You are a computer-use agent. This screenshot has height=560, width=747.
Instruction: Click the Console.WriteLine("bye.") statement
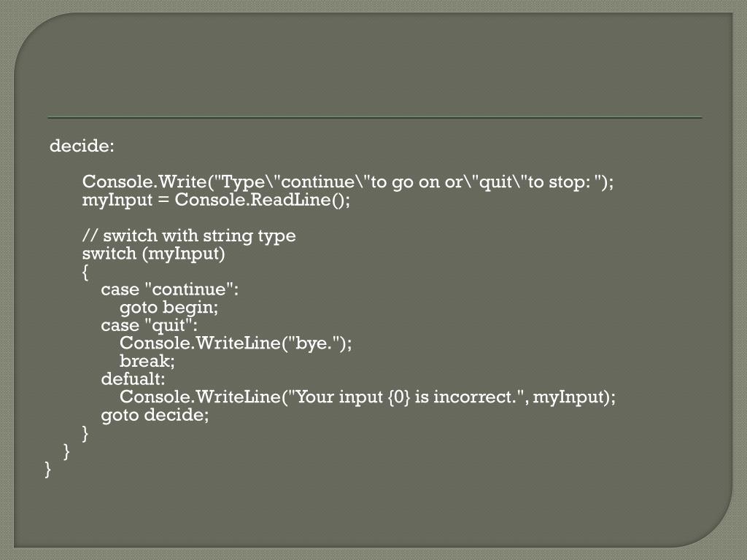pos(236,343)
